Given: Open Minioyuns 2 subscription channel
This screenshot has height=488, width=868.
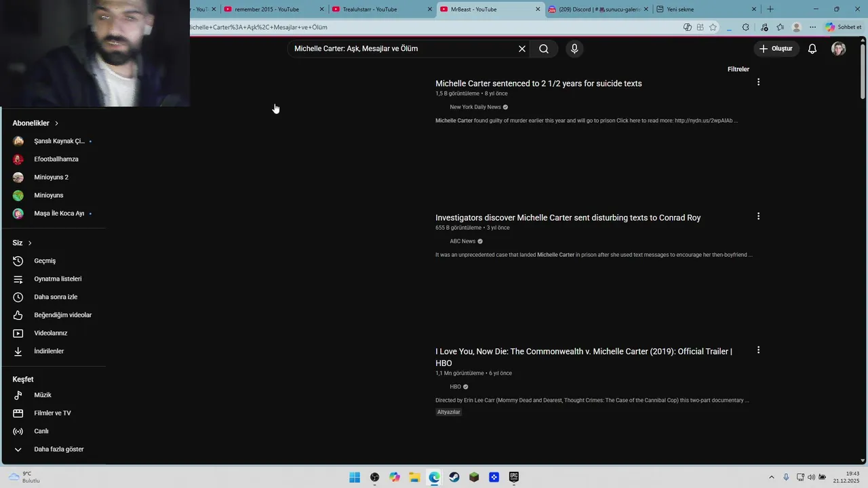Looking at the screenshot, I should (53, 178).
